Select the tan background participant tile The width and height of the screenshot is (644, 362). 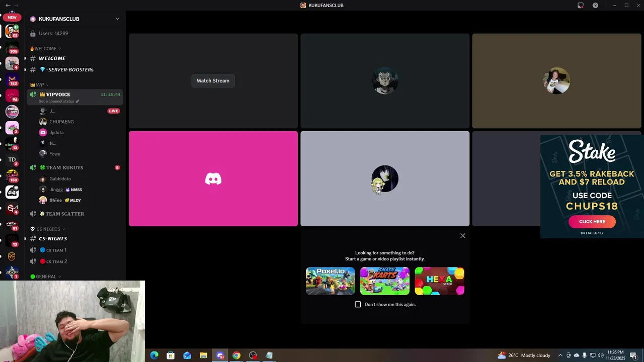pyautogui.click(x=556, y=81)
